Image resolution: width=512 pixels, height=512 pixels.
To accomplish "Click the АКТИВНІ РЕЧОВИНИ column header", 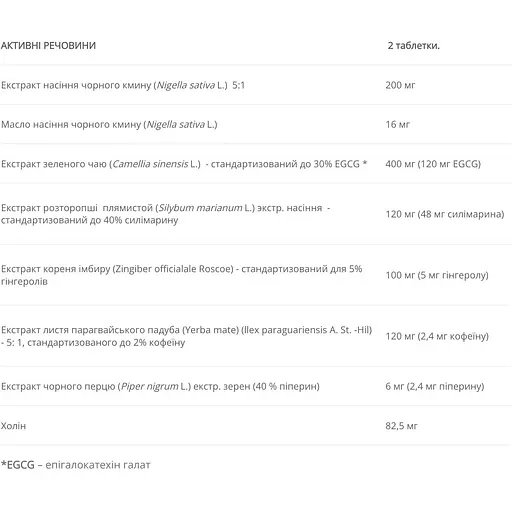I will tap(48, 45).
